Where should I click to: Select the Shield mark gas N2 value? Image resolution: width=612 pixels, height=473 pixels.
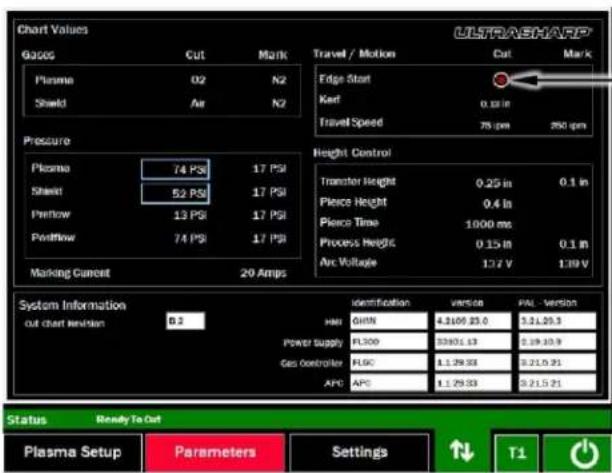coord(279,103)
